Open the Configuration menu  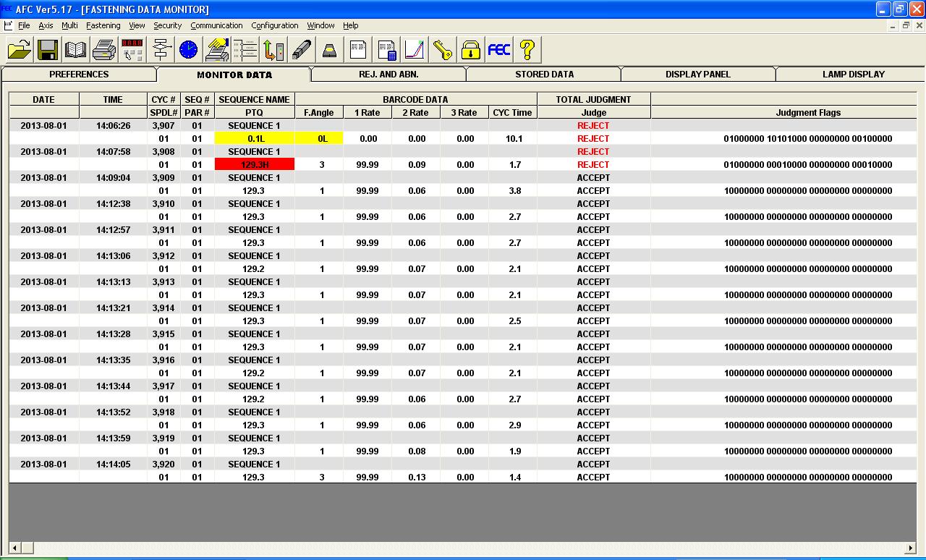pos(275,25)
